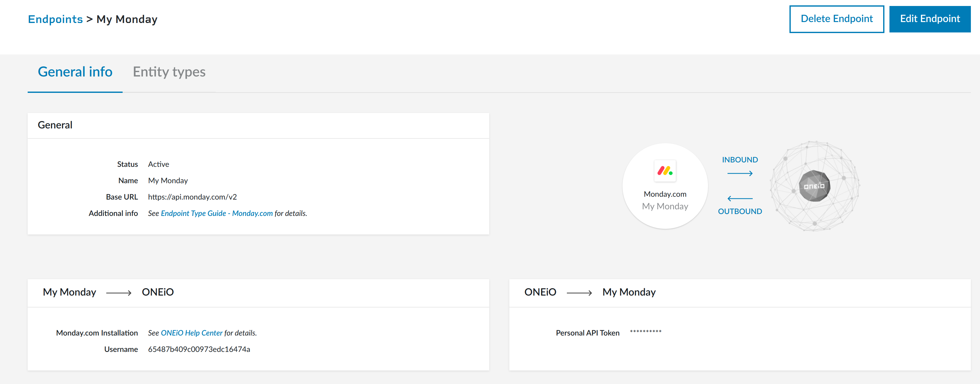Click the ONEiO sphere logo
This screenshot has height=384, width=980.
pyautogui.click(x=814, y=186)
